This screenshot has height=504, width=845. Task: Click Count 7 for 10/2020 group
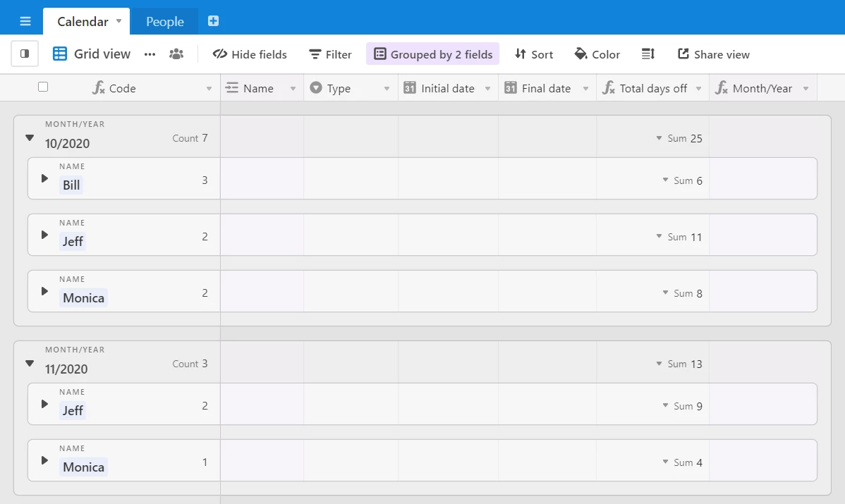(190, 138)
